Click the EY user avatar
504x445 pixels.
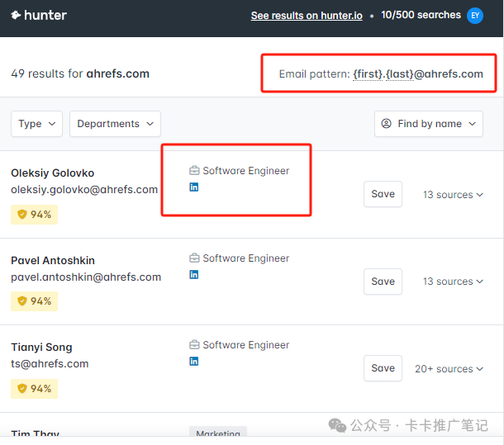475,16
